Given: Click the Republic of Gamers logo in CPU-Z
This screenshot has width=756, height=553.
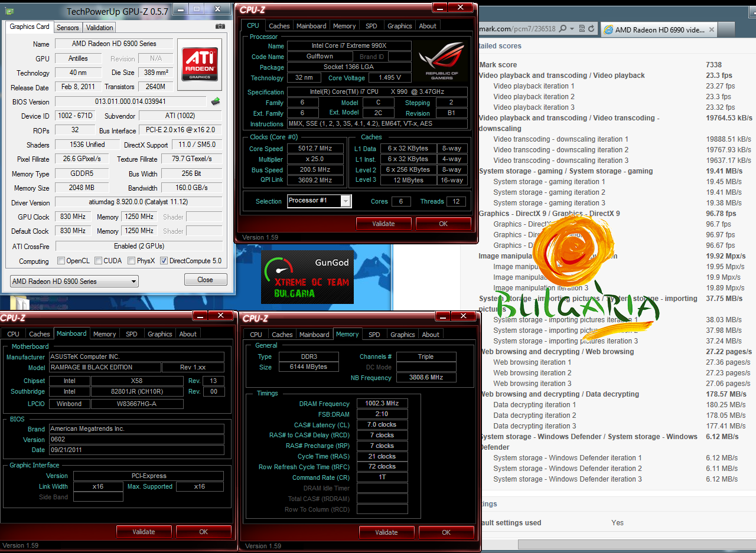Looking at the screenshot, I should 441,62.
